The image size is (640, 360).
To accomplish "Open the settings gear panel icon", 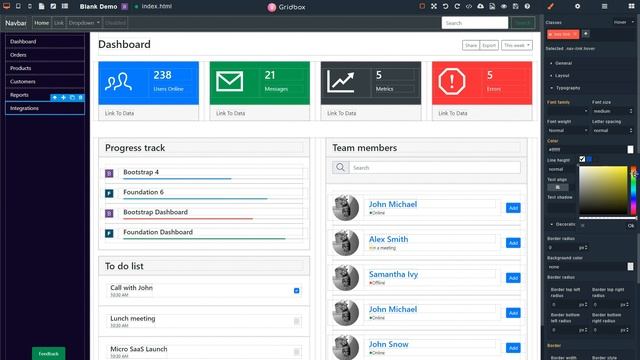I will click(x=577, y=6).
